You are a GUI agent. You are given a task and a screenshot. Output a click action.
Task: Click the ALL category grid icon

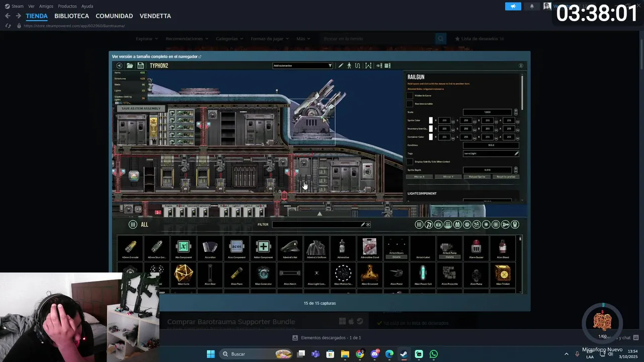[133, 224]
